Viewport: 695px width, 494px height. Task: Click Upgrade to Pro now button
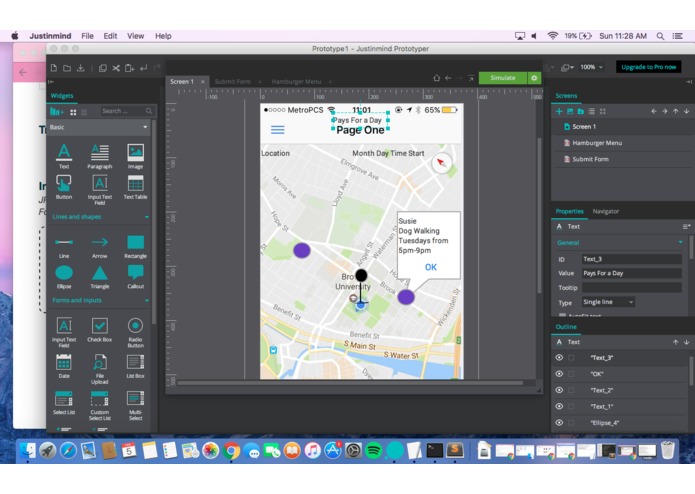pos(648,67)
